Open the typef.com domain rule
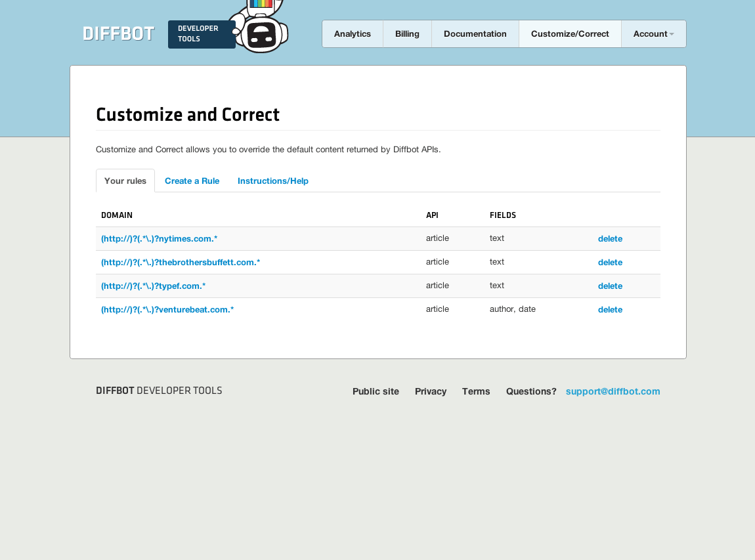The height and width of the screenshot is (560, 755). (x=154, y=286)
